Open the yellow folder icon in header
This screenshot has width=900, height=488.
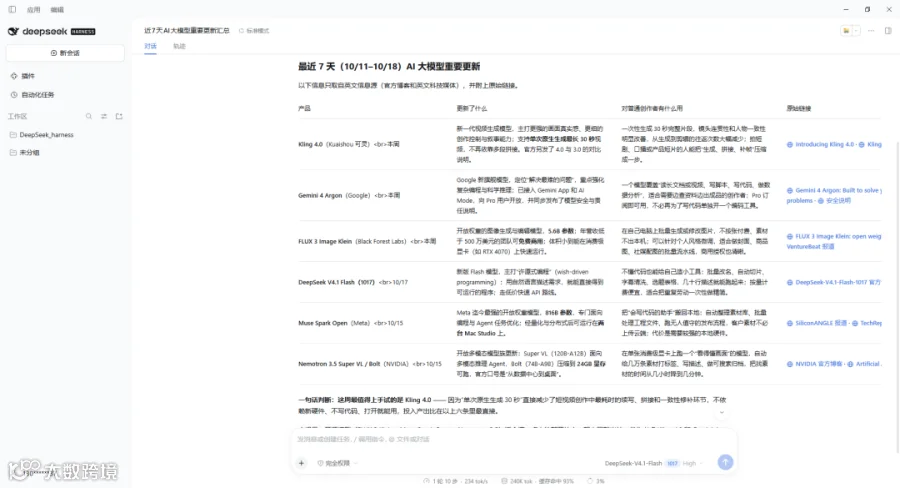click(845, 30)
